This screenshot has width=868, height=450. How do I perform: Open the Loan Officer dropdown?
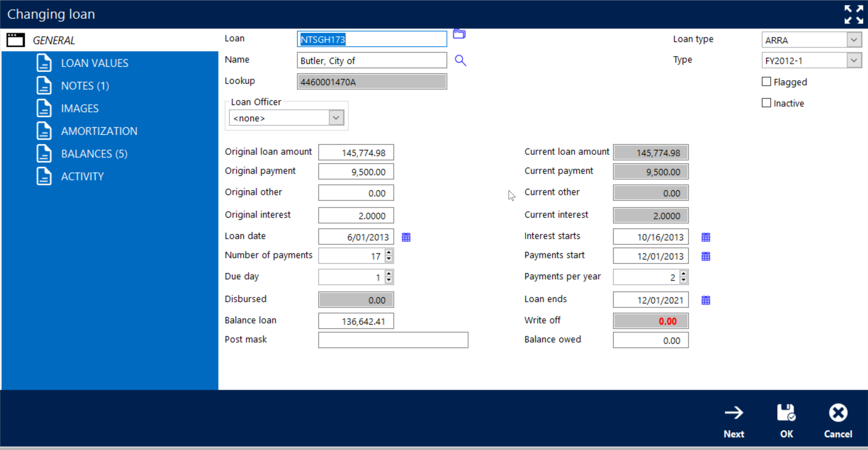click(x=336, y=118)
